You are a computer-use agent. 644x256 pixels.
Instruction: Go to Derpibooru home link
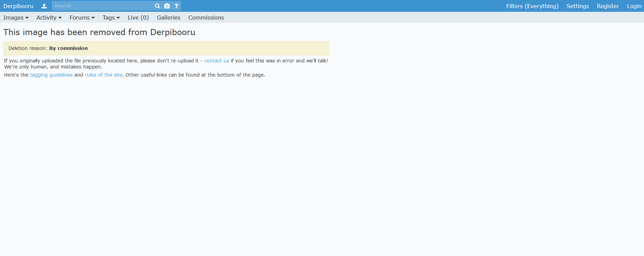coord(19,6)
